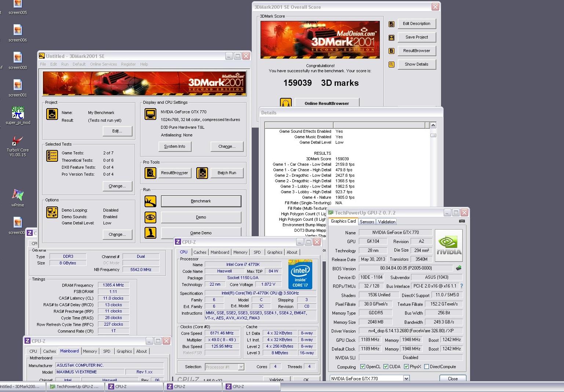Image resolution: width=564 pixels, height=392 pixels.
Task: Toggle the PhysX checkbox
Action: (406, 366)
